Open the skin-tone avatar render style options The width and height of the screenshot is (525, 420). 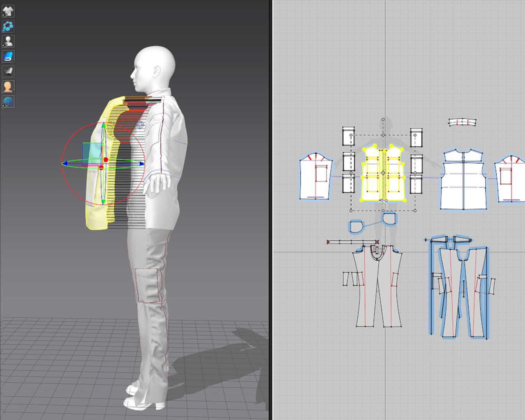[8, 86]
